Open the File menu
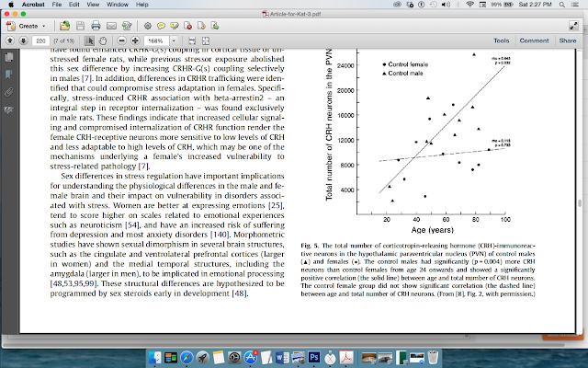Image resolution: width=588 pixels, height=368 pixels. [57, 5]
